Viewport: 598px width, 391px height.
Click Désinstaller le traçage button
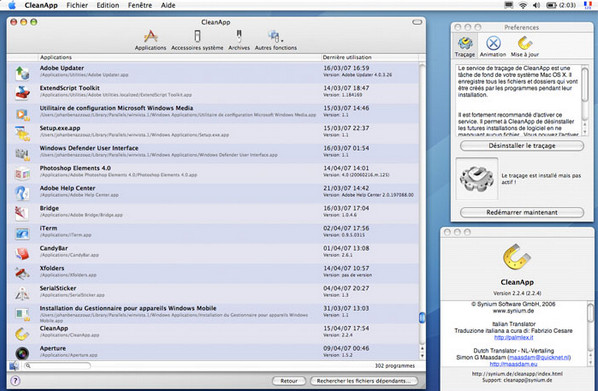(522, 146)
